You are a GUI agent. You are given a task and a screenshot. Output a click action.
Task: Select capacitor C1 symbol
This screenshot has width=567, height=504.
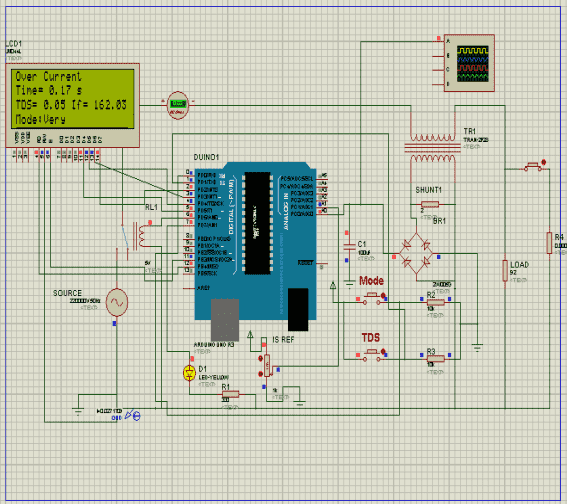pyautogui.click(x=349, y=247)
